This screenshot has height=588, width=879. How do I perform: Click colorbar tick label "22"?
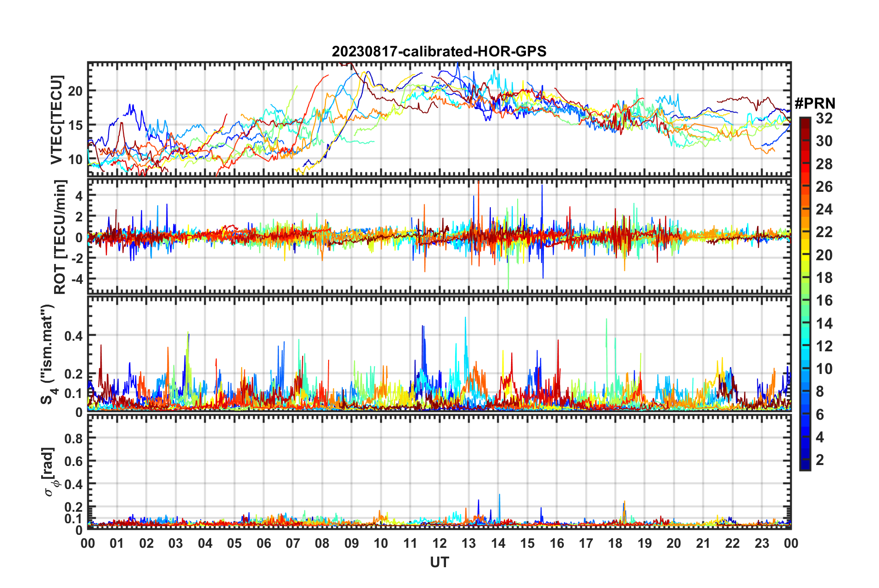click(824, 232)
